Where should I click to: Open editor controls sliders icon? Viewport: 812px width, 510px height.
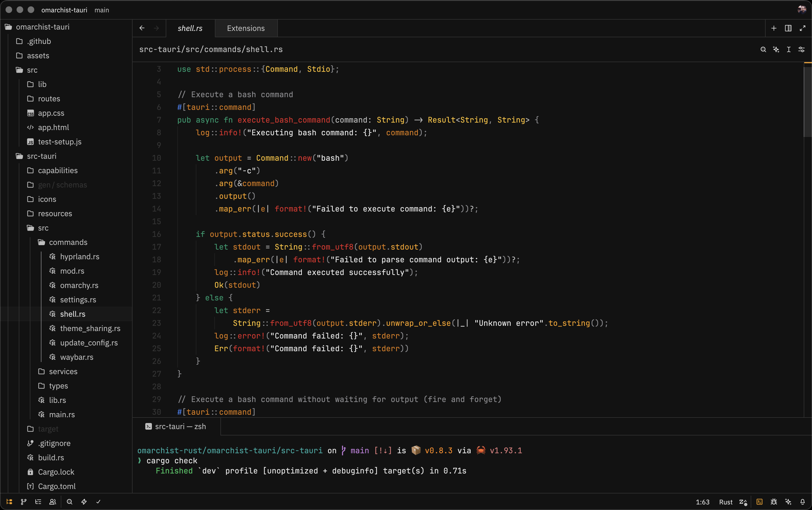point(802,49)
